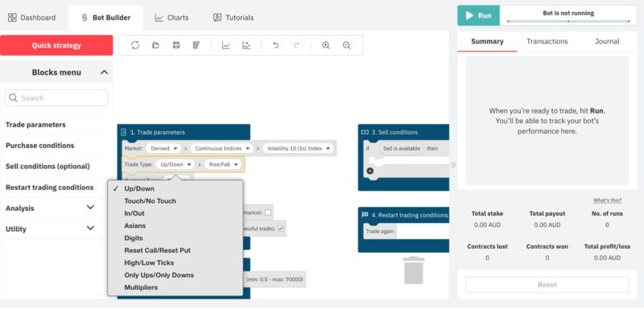This screenshot has height=310, width=644.
Task: Save the bot using the disk icon
Action: pos(176,46)
